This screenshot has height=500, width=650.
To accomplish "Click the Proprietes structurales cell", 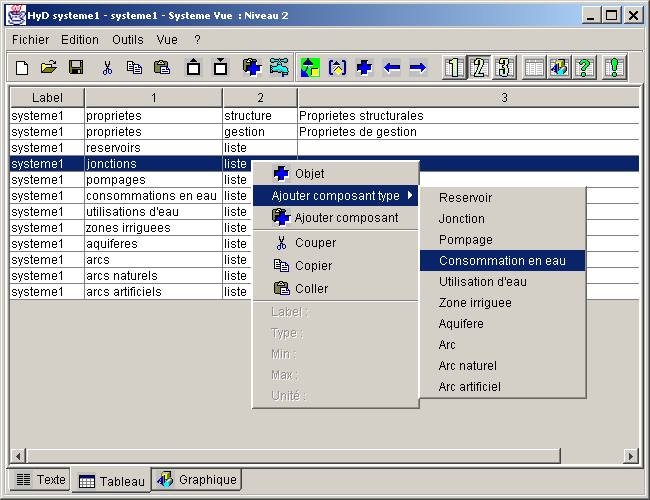I will coord(468,116).
